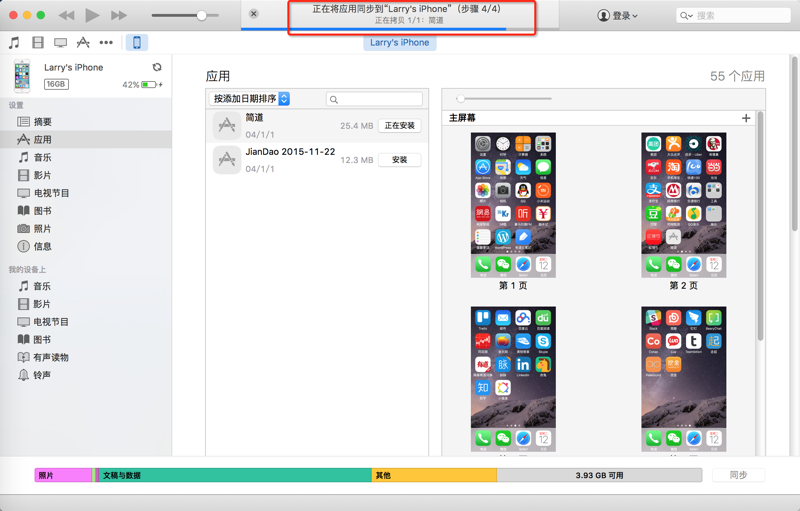Open the Apps library icon in toolbar
800x511 pixels.
click(x=83, y=42)
